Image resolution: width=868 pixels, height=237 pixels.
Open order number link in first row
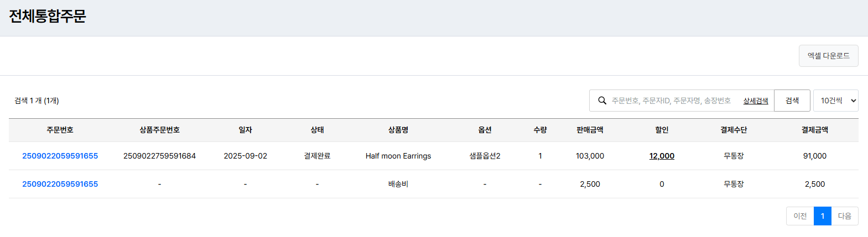point(60,156)
